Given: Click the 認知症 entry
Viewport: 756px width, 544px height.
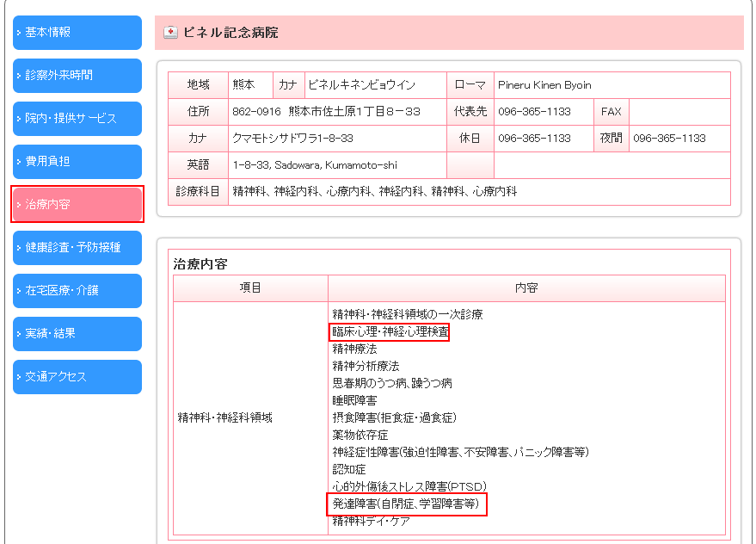Looking at the screenshot, I should pos(349,470).
